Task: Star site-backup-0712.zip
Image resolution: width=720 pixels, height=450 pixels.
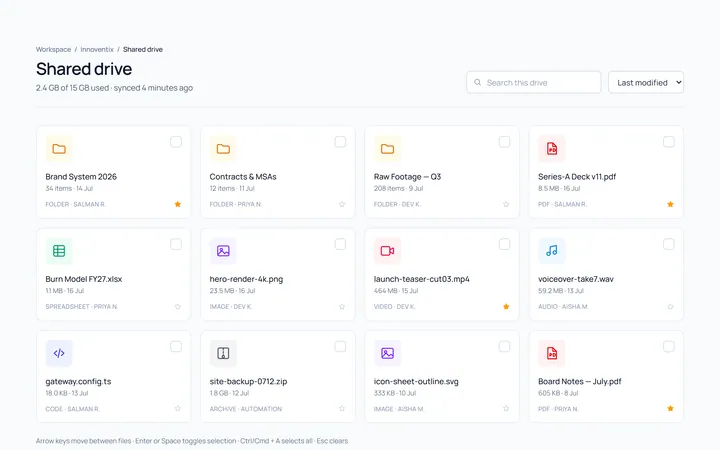Action: (342, 408)
